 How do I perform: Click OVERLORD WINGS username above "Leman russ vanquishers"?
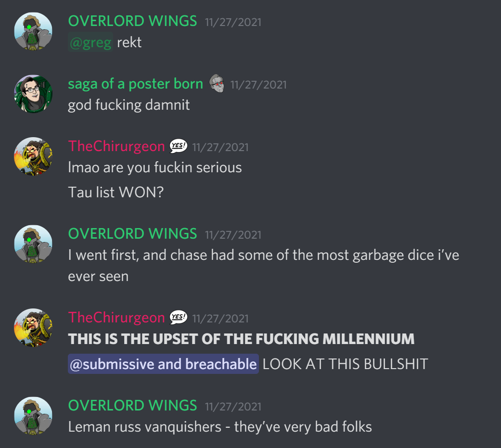133,406
